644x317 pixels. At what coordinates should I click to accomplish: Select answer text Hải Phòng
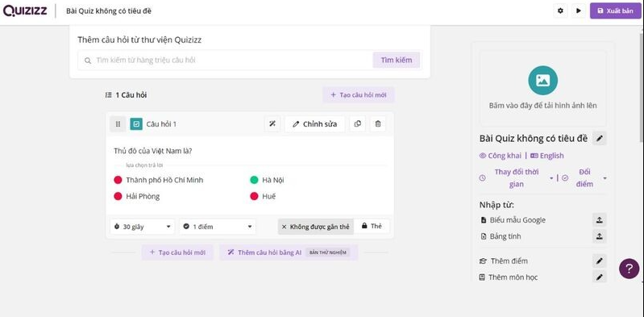(x=143, y=197)
